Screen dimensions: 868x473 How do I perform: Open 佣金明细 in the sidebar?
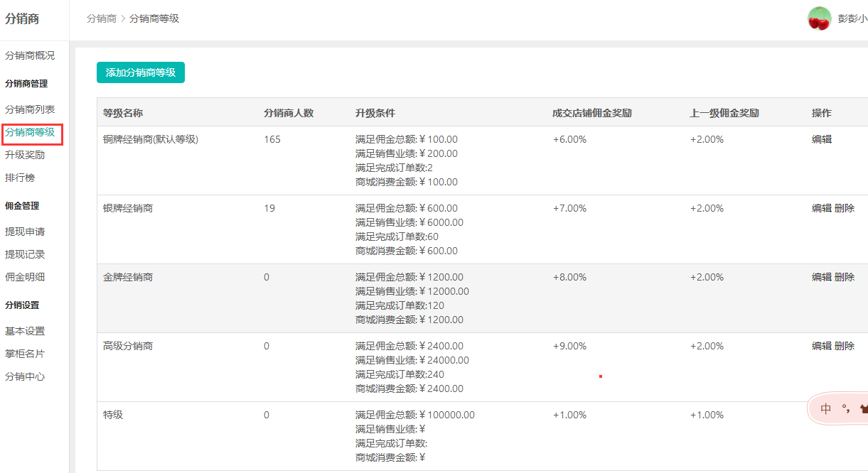[25, 277]
